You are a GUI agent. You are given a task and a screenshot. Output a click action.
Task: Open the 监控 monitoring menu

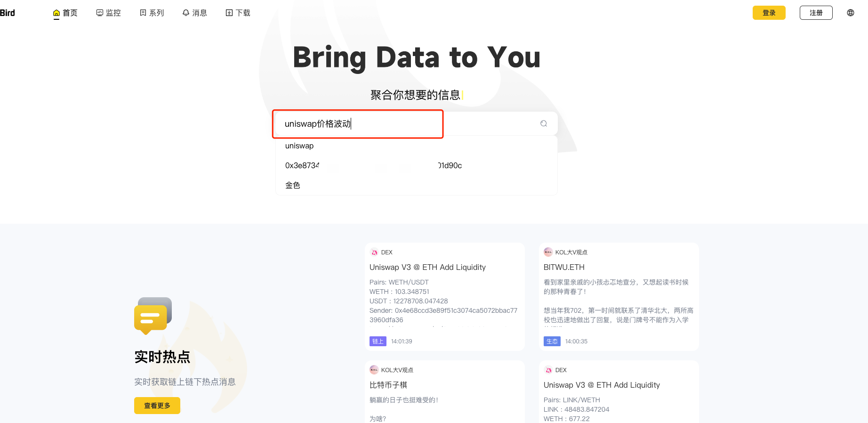108,13
